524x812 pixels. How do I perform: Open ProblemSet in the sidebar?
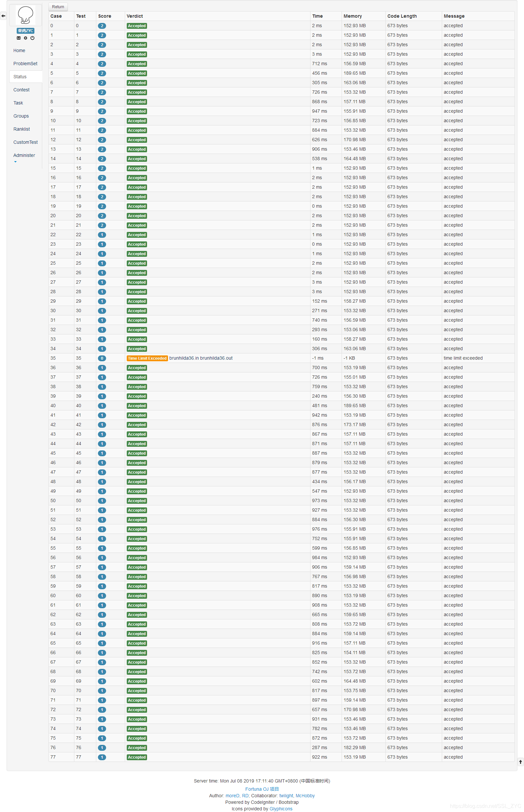click(26, 64)
